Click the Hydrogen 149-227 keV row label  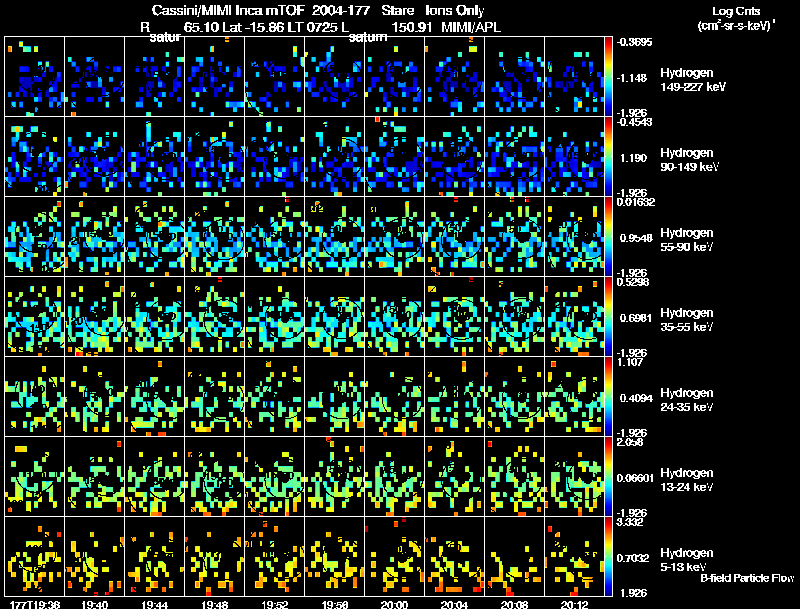[x=693, y=80]
